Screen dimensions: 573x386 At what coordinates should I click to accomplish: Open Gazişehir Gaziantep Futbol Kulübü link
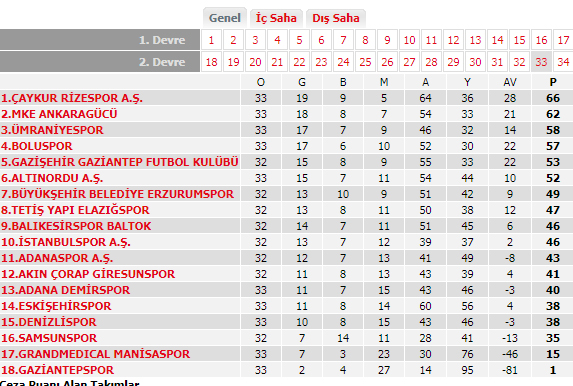(119, 162)
